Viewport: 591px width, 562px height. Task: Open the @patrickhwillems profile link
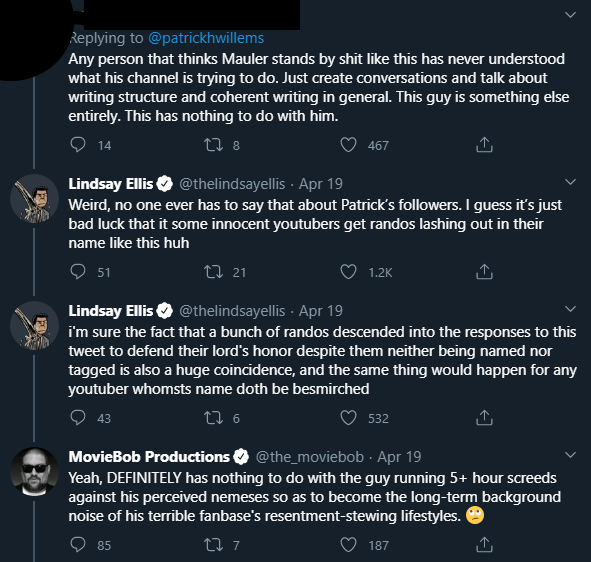[x=206, y=38]
